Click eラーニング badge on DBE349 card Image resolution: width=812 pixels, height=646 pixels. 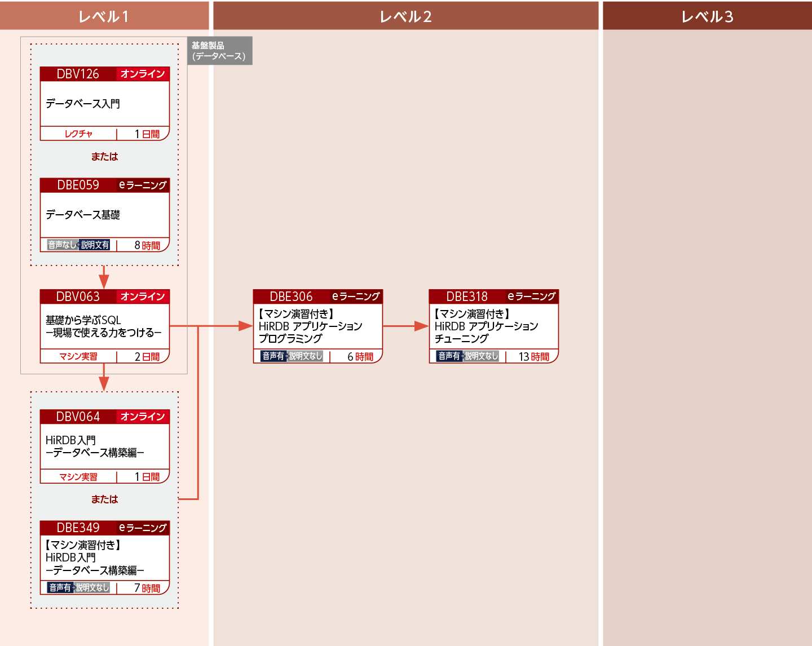pyautogui.click(x=143, y=528)
